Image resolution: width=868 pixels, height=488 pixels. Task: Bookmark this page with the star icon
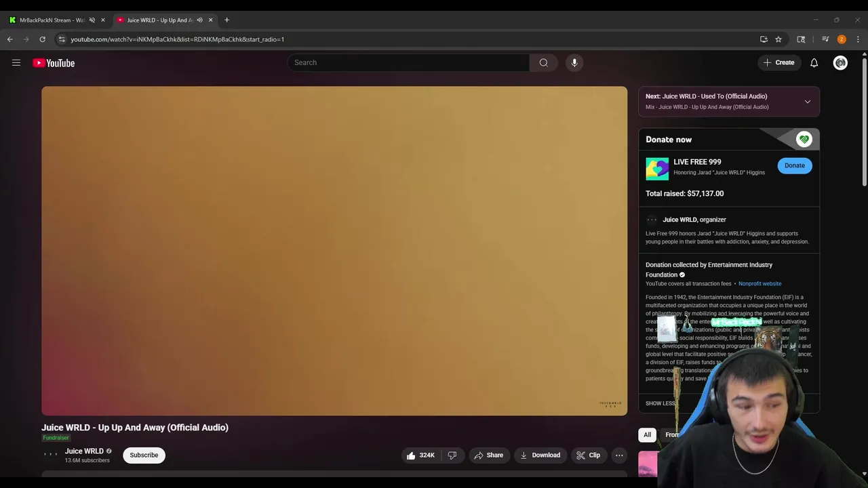click(x=778, y=39)
